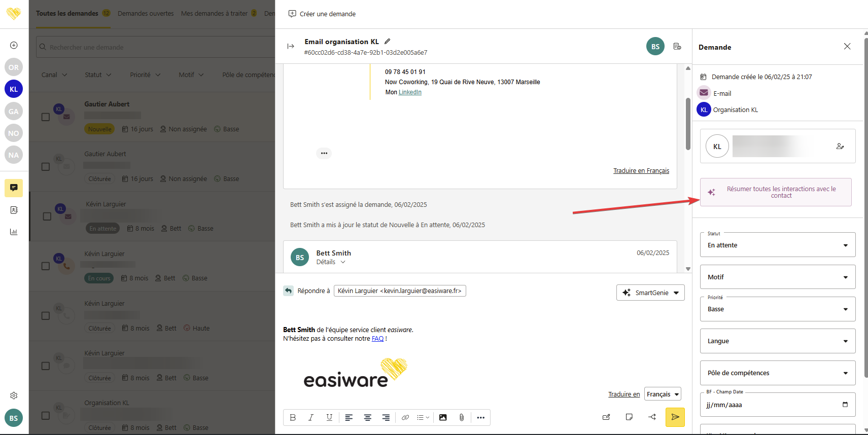Click the send message paper plane icon
This screenshot has height=435, width=868.
pyautogui.click(x=675, y=417)
